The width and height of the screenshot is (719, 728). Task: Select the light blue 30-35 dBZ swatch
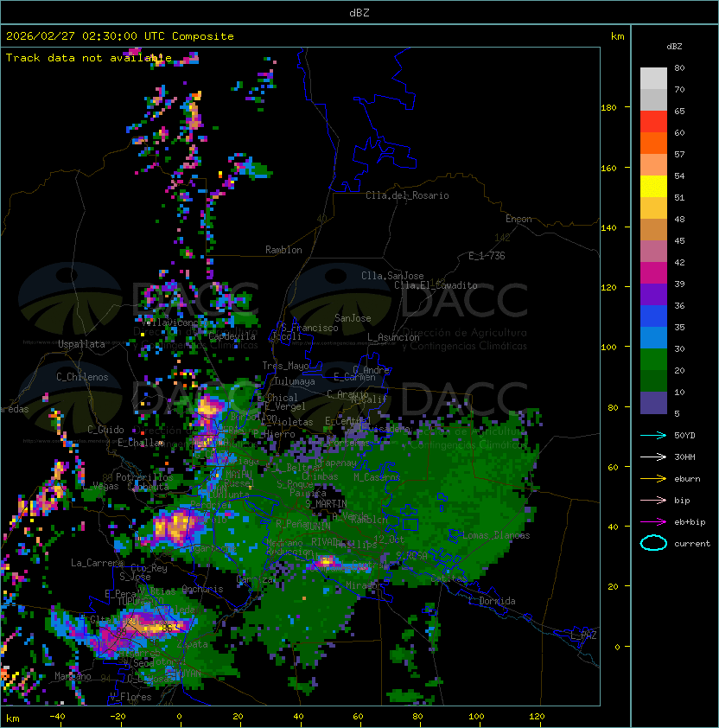tap(653, 337)
